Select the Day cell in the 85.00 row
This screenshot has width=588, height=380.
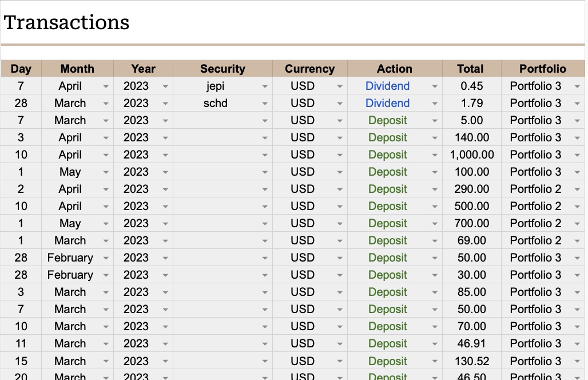coord(21,292)
